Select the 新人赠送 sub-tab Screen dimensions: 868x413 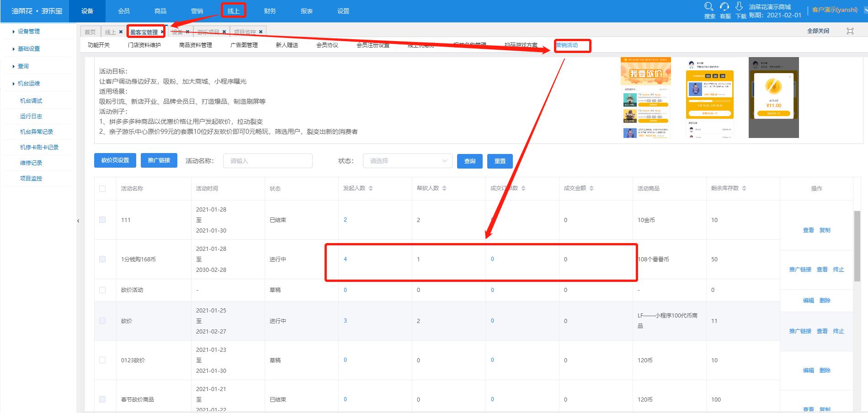[287, 45]
